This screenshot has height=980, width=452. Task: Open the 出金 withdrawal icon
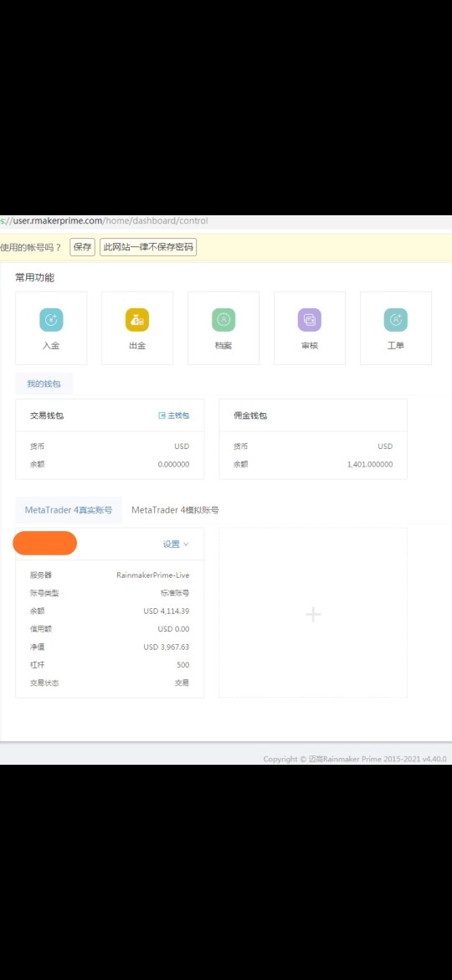[137, 320]
